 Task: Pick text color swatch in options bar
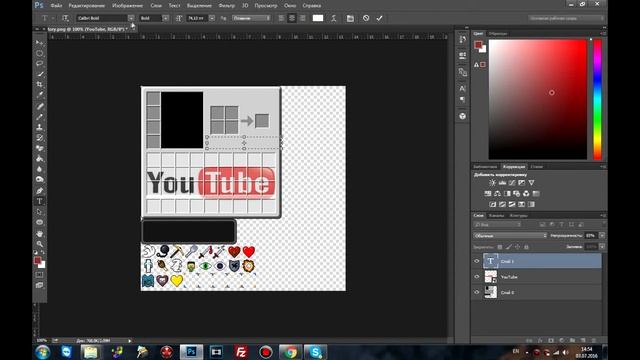pyautogui.click(x=318, y=18)
